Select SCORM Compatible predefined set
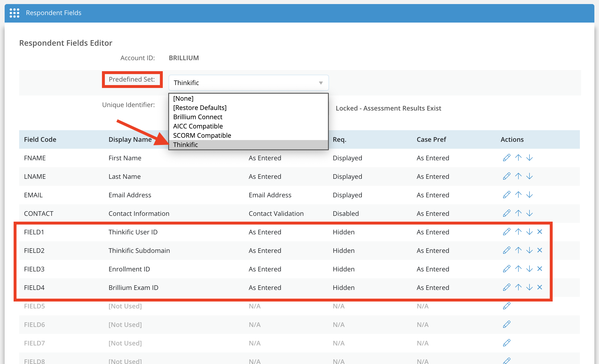 click(249, 135)
